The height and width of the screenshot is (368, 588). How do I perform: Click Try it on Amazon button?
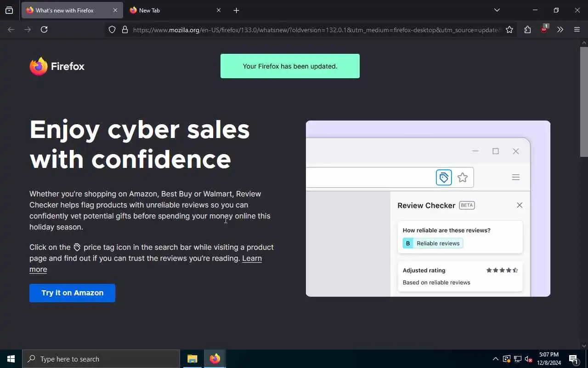[x=72, y=293]
